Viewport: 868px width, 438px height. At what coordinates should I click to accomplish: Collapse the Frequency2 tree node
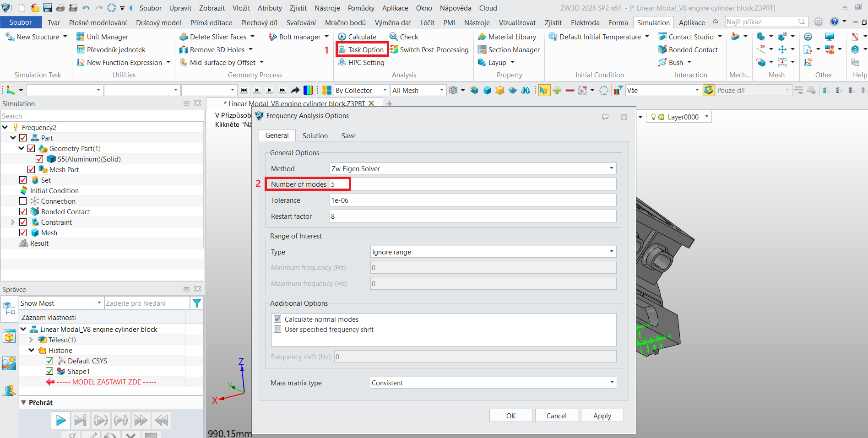coord(5,127)
